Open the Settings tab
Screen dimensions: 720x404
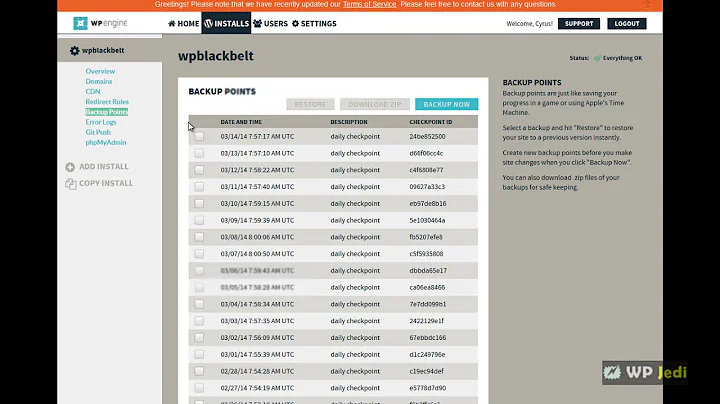click(314, 23)
